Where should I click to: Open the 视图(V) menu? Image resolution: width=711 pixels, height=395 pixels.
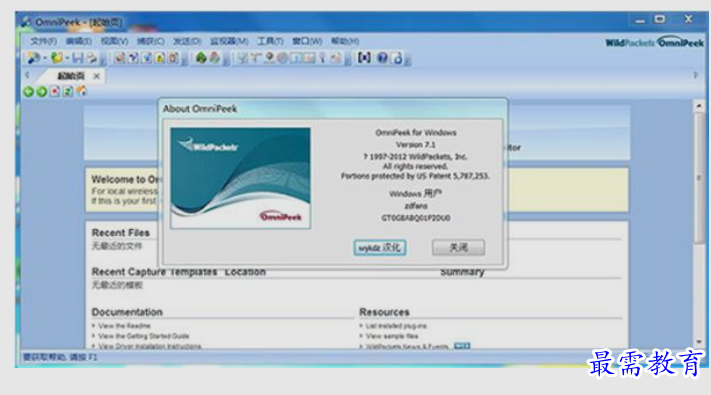(x=114, y=41)
